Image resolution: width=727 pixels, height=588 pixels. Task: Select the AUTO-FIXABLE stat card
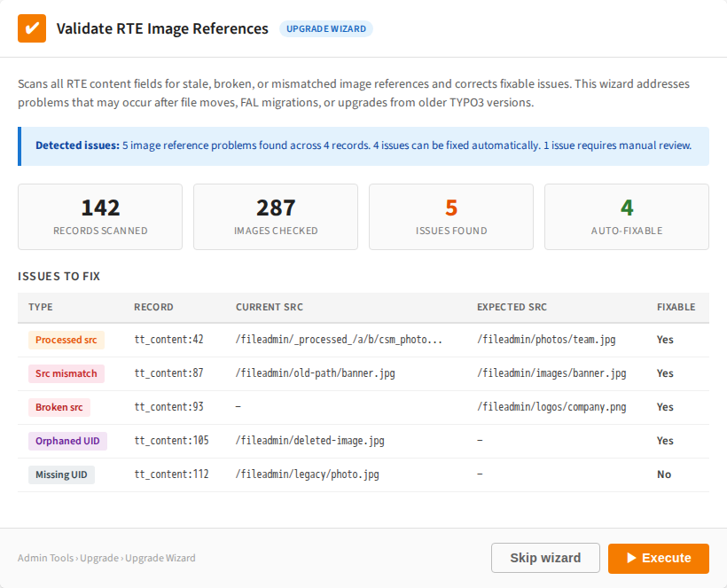626,216
